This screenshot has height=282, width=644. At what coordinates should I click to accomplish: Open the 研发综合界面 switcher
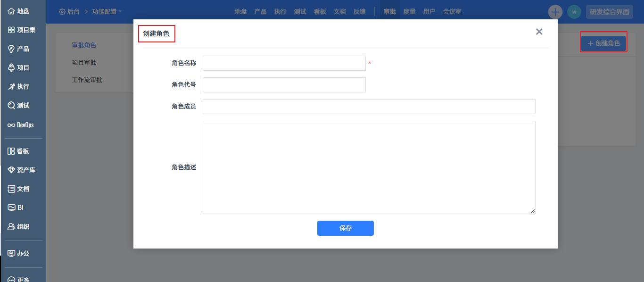[x=610, y=12]
